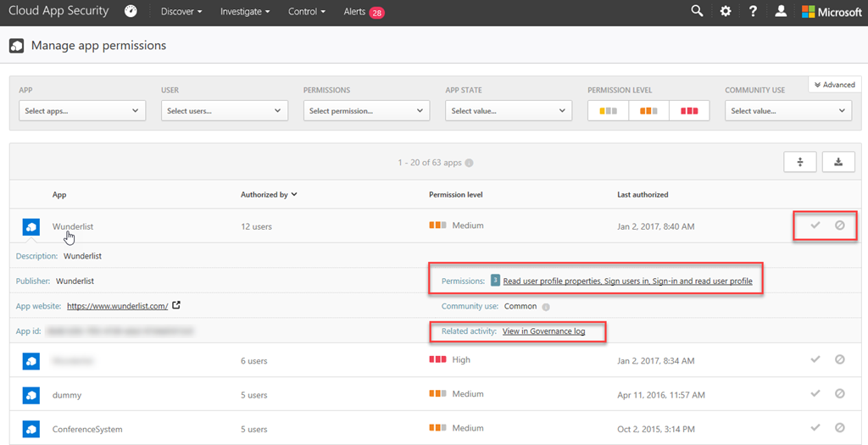Filter by high permission level
The height and width of the screenshot is (445, 868).
click(689, 111)
